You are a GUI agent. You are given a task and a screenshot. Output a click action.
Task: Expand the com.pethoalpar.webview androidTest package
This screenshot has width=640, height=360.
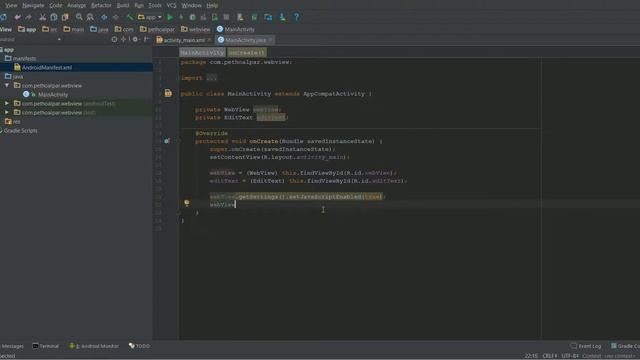(7, 104)
